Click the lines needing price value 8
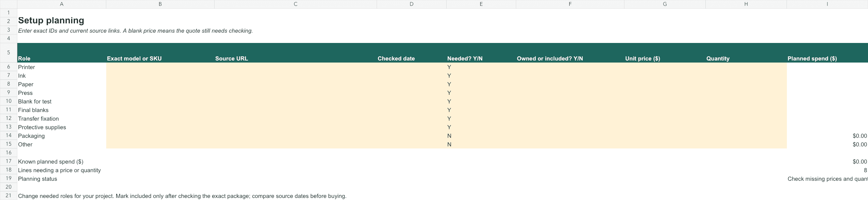Screen dimensions: 868x200 (865, 170)
